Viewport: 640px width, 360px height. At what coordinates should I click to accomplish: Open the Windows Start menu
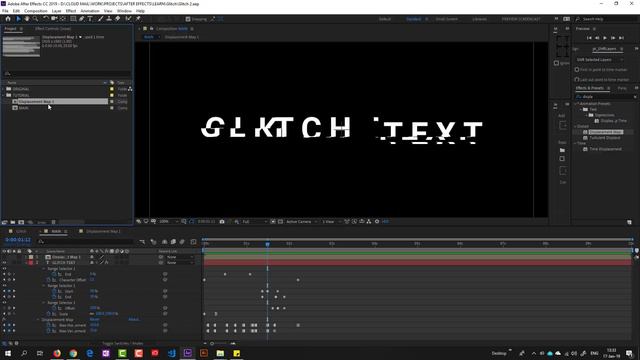[x=8, y=353]
